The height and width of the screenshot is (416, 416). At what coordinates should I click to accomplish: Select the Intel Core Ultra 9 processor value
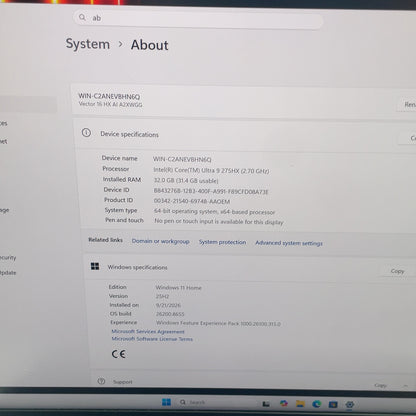[x=211, y=171]
